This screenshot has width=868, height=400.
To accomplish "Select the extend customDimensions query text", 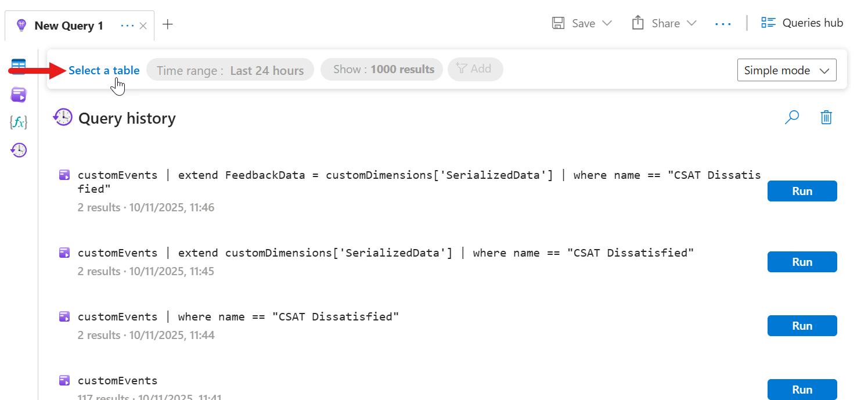I will click(386, 253).
